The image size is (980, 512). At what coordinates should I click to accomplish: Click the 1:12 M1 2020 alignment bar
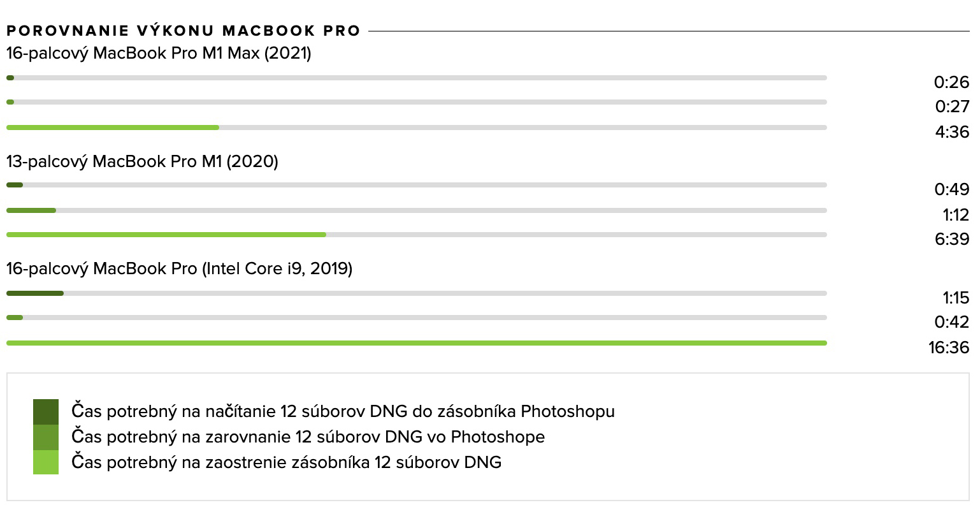point(31,210)
